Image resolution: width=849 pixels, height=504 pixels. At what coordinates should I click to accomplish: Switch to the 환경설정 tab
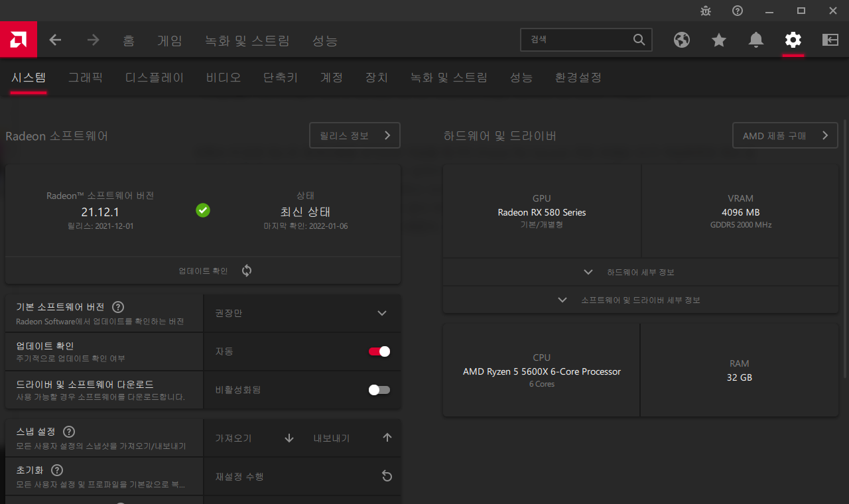(578, 78)
